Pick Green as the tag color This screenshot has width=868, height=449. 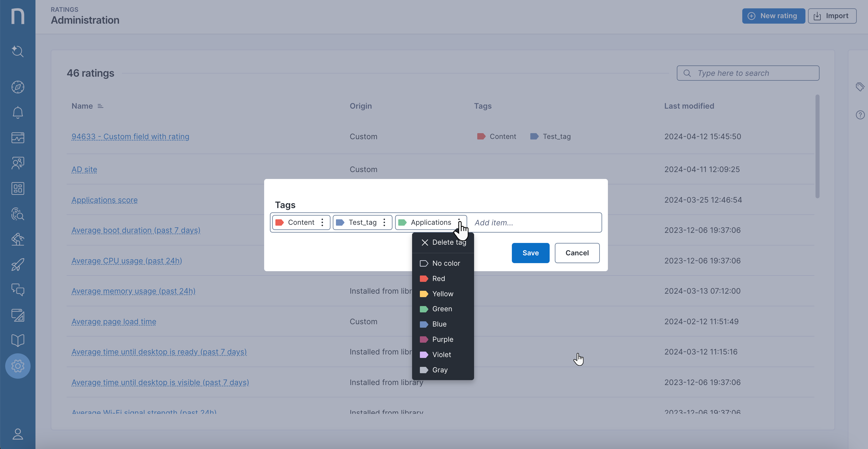tap(443, 309)
